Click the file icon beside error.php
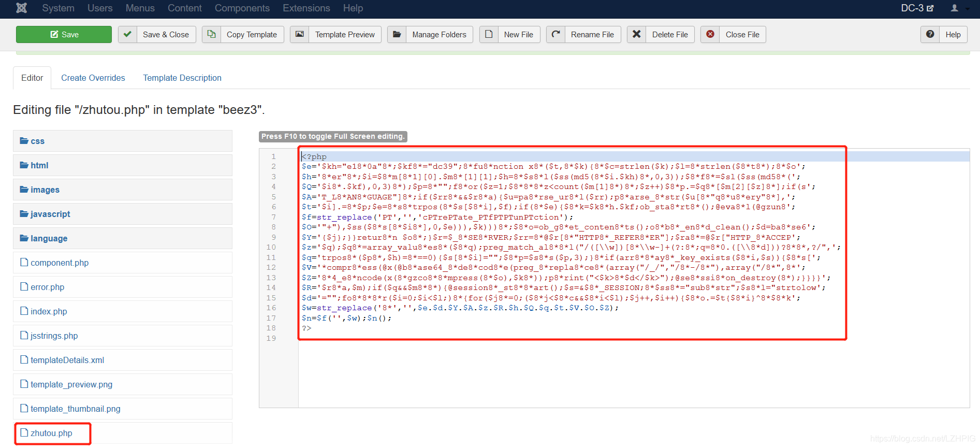980x448 pixels. [24, 286]
